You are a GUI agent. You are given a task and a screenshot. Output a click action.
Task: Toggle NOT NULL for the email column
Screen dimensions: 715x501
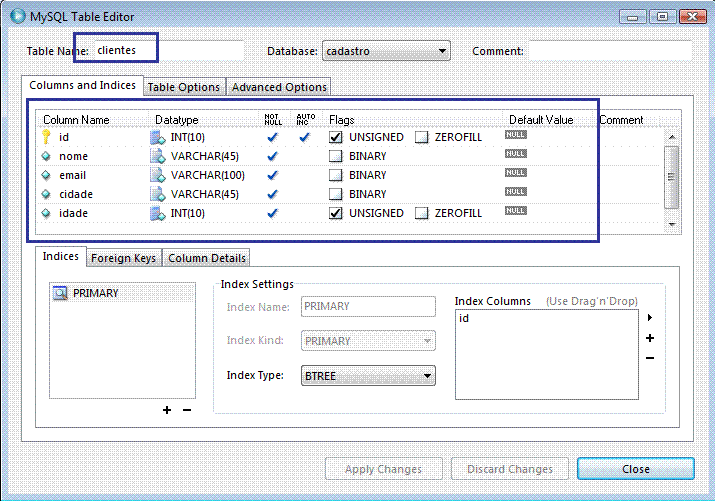(x=273, y=176)
